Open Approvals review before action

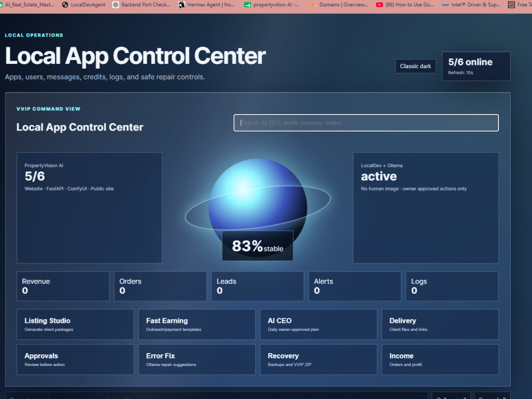(x=76, y=360)
